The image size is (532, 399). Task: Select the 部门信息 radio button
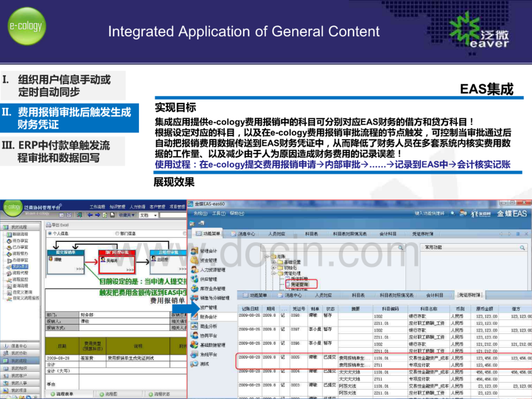coord(117,234)
